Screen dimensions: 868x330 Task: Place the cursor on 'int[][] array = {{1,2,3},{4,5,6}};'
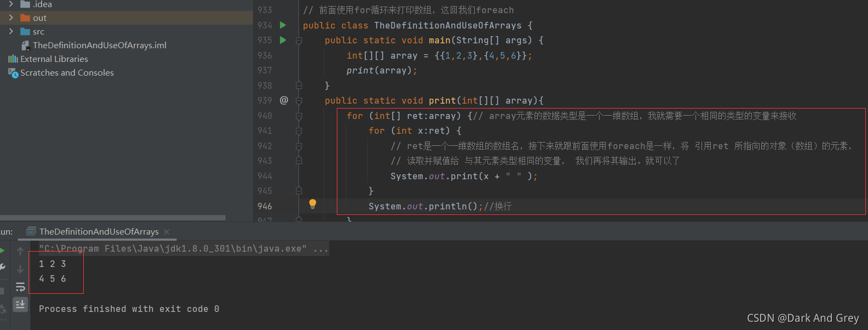point(439,55)
